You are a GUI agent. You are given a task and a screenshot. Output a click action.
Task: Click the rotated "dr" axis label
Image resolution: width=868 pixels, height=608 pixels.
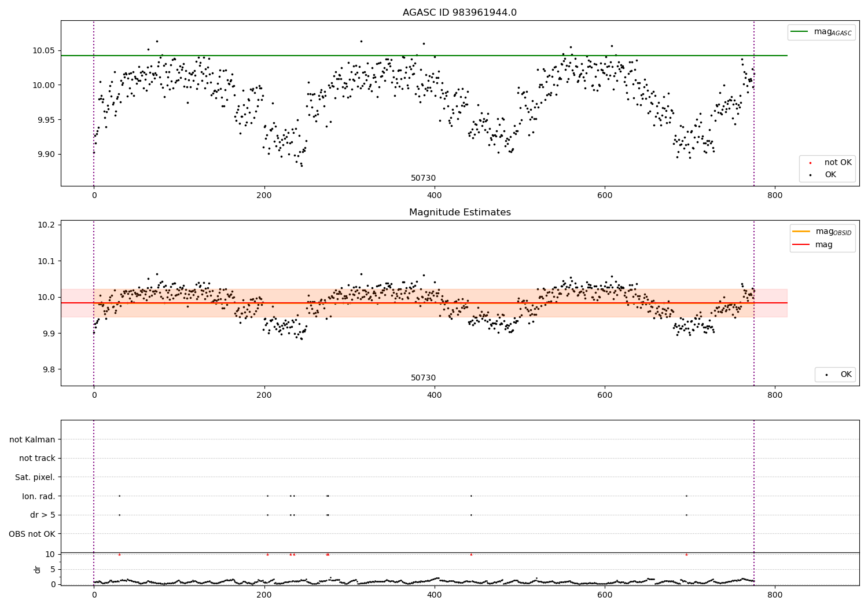pyautogui.click(x=38, y=569)
